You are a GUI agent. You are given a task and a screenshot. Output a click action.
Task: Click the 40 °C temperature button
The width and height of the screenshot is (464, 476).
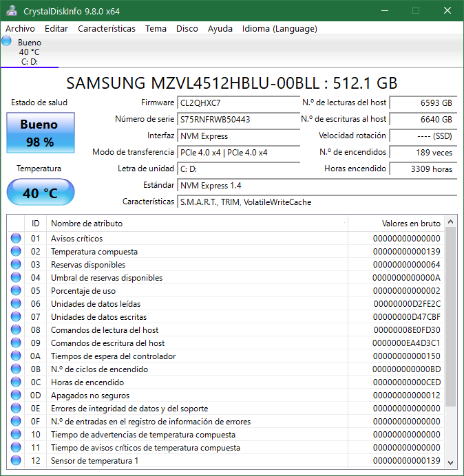pos(39,193)
